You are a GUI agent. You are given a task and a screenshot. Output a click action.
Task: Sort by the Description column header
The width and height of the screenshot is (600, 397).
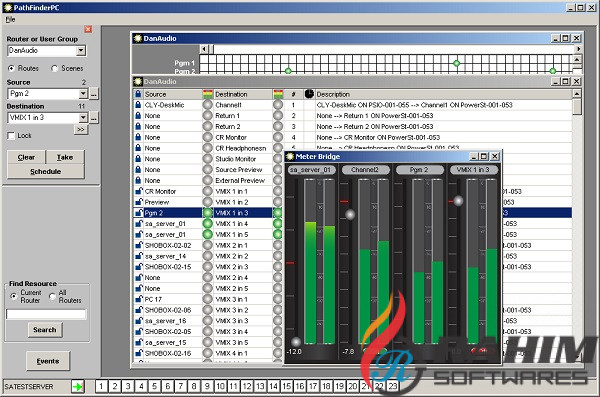443,94
